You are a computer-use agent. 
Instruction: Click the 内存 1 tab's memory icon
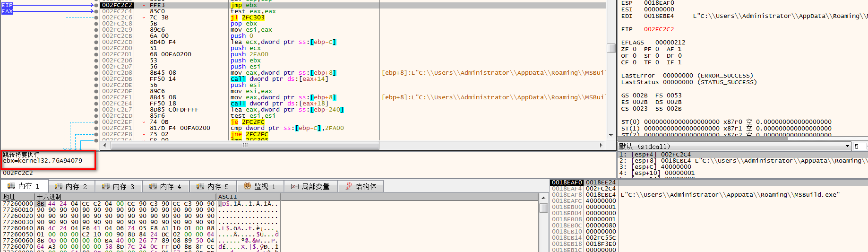coord(11,186)
